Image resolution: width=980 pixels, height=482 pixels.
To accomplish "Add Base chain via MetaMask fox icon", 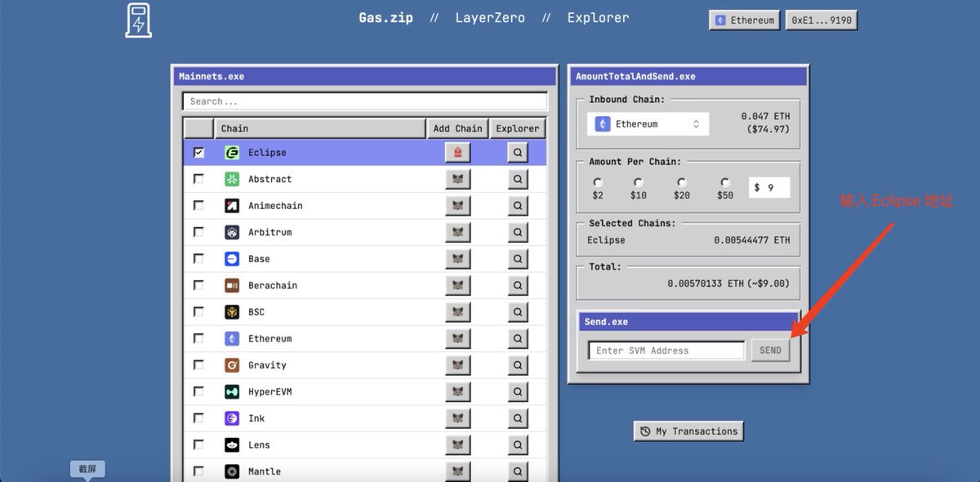I will [x=457, y=258].
